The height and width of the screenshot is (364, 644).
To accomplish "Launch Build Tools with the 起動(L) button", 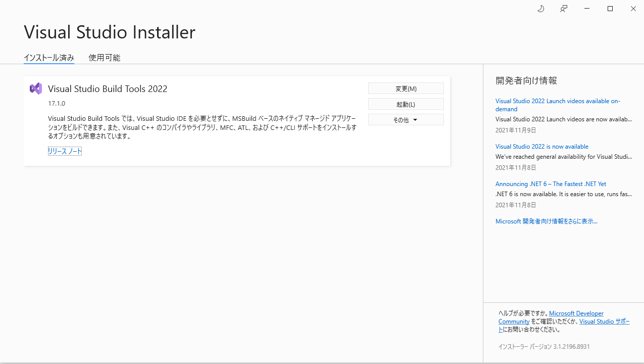I will click(x=406, y=104).
